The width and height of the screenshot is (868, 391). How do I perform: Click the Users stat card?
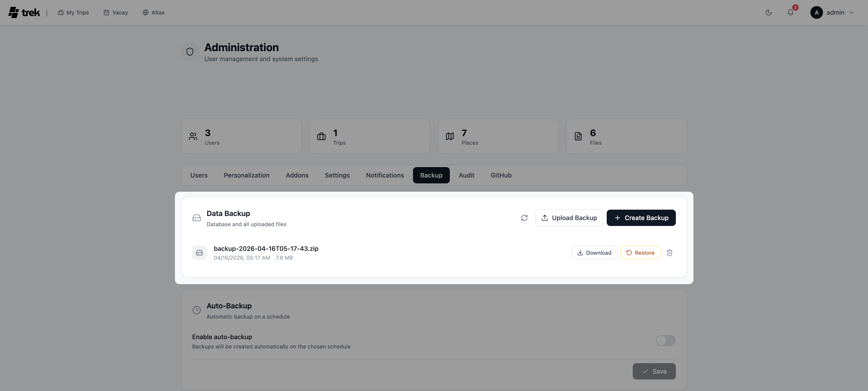pos(241,136)
